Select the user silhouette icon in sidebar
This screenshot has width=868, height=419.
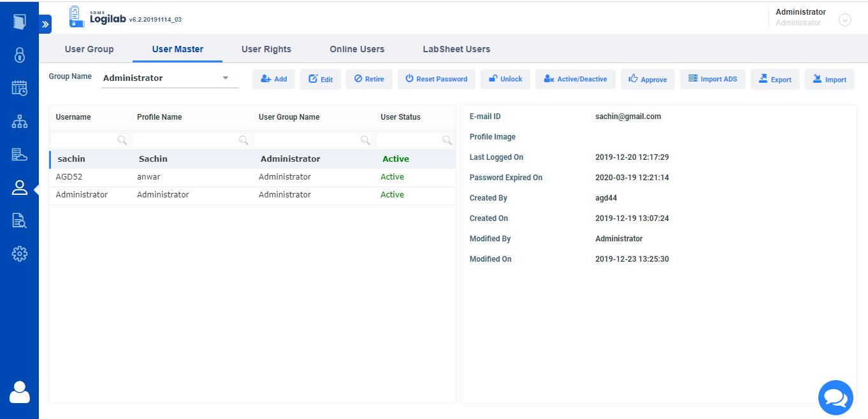click(x=19, y=187)
